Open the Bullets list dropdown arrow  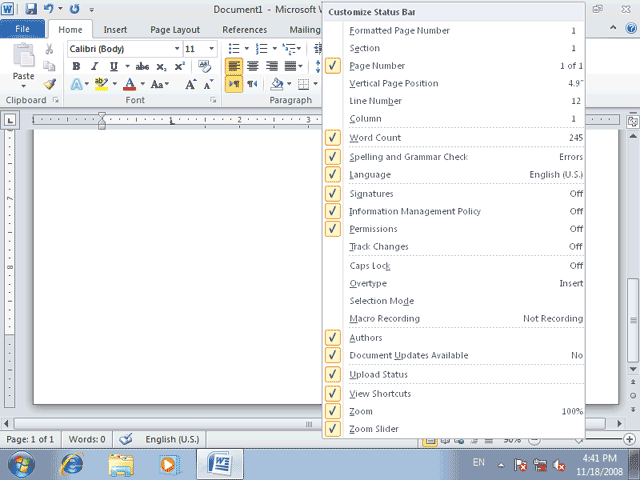point(247,49)
